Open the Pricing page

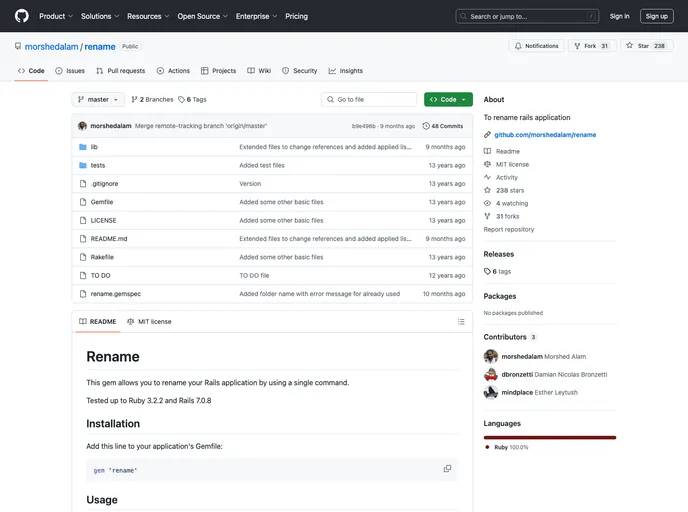[296, 16]
